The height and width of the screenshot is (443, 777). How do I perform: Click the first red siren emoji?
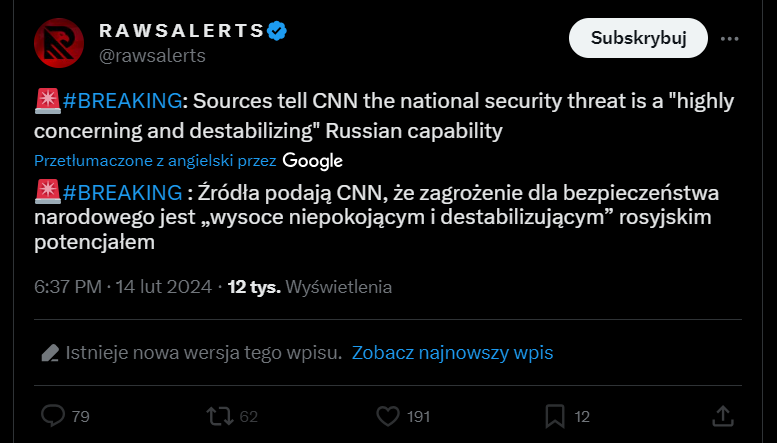(48, 101)
